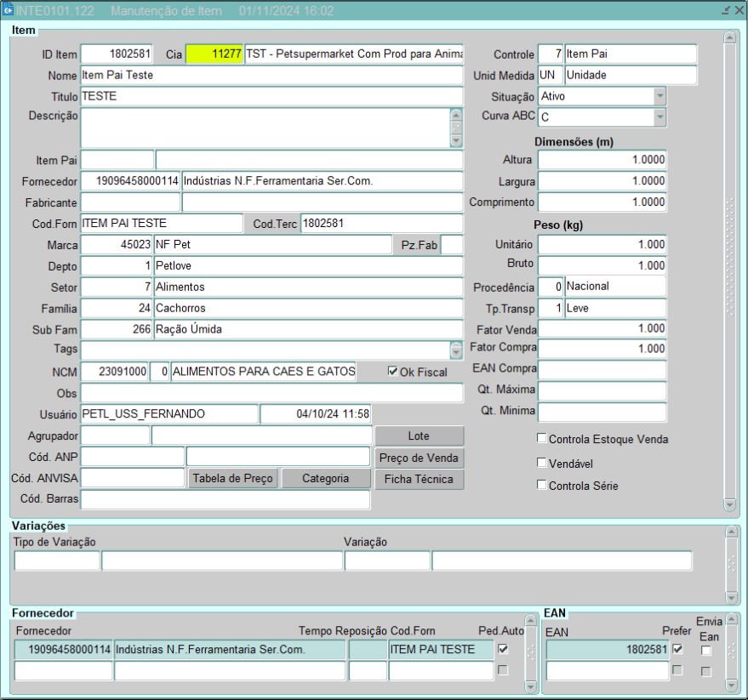Click Descrição box scroll-down arrow
This screenshot has width=748, height=700.
pos(456,141)
